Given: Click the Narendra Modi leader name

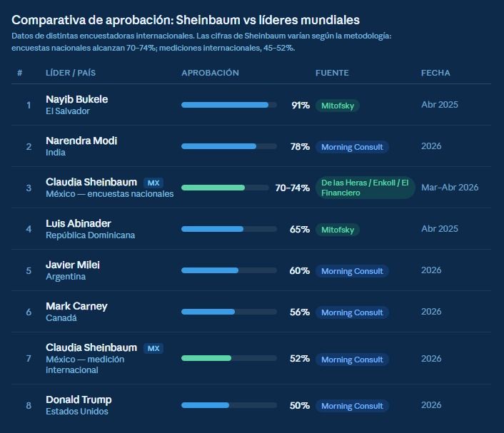Looking at the screenshot, I should point(81,141).
